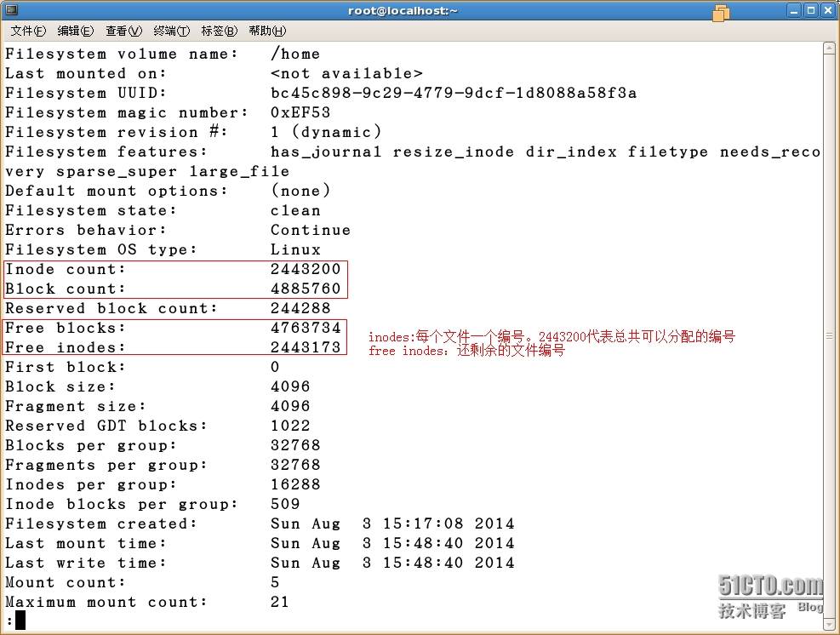Click the Errors behavior value Continue

pyautogui.click(x=310, y=230)
